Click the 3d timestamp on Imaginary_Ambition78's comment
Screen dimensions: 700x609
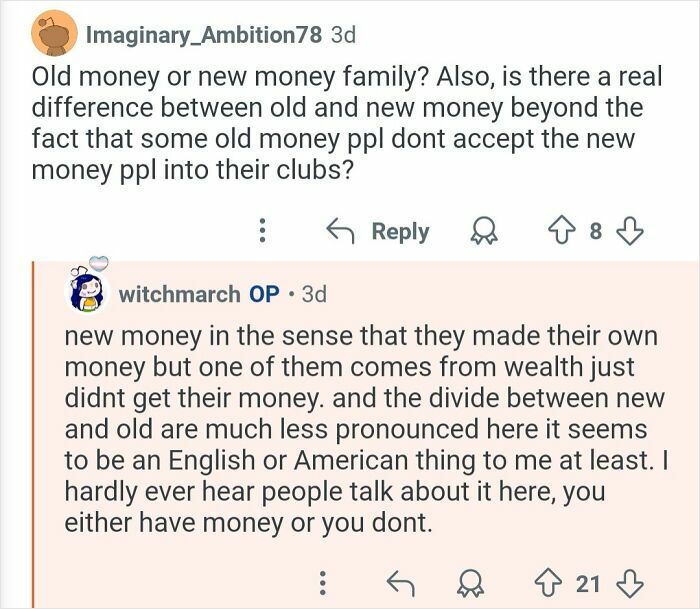click(343, 35)
